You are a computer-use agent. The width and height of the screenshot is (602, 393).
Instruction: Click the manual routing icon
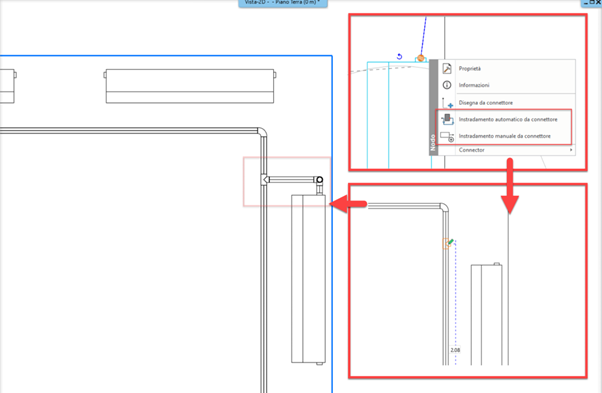coord(447,136)
